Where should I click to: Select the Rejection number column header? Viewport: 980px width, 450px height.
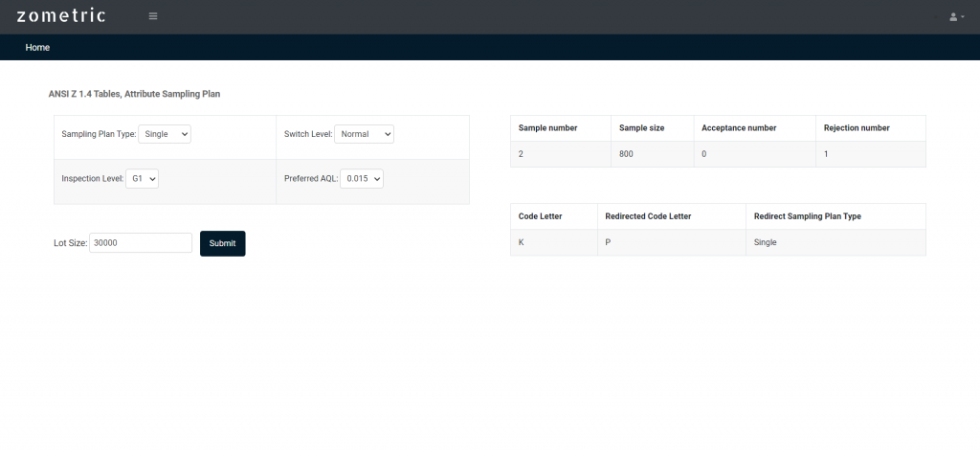coord(857,127)
